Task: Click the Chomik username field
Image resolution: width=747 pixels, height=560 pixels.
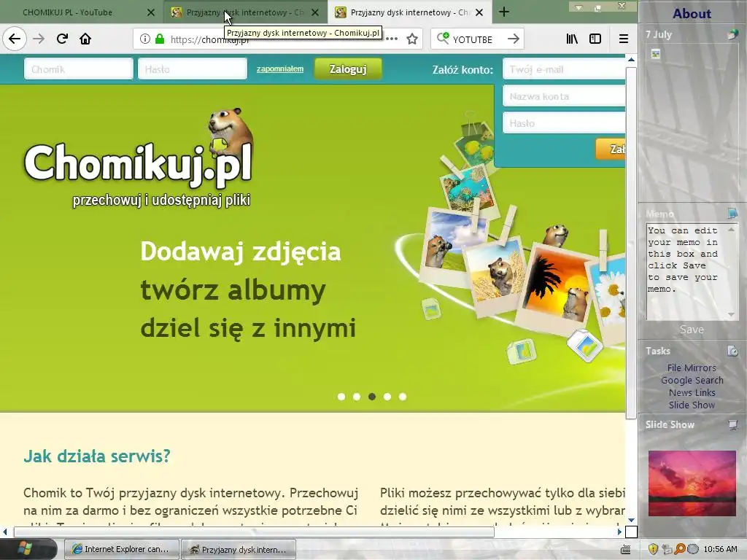Action: coord(79,69)
